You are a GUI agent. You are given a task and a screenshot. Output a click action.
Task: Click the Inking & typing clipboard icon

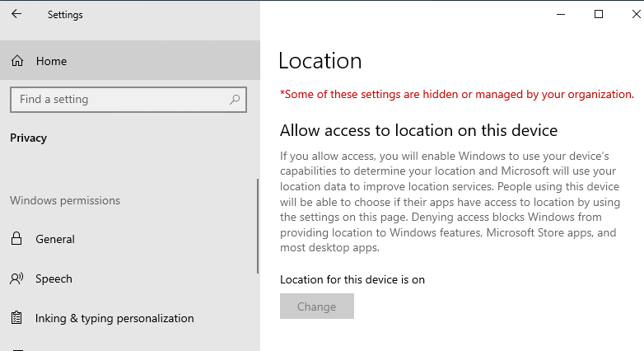click(16, 318)
